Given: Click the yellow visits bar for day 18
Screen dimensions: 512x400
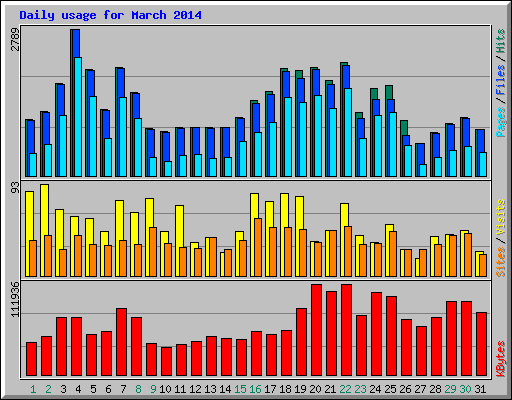Looking at the screenshot, I should (x=285, y=210).
